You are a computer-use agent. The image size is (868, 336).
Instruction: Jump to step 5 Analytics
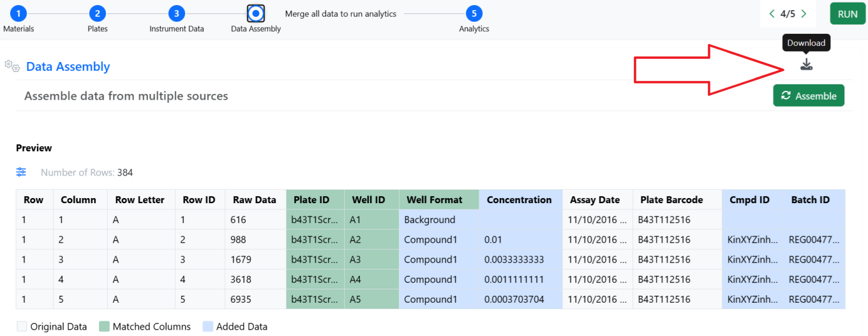(474, 13)
